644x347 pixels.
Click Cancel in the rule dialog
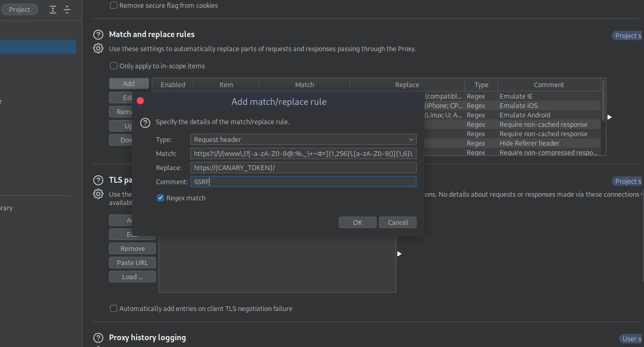pyautogui.click(x=398, y=222)
